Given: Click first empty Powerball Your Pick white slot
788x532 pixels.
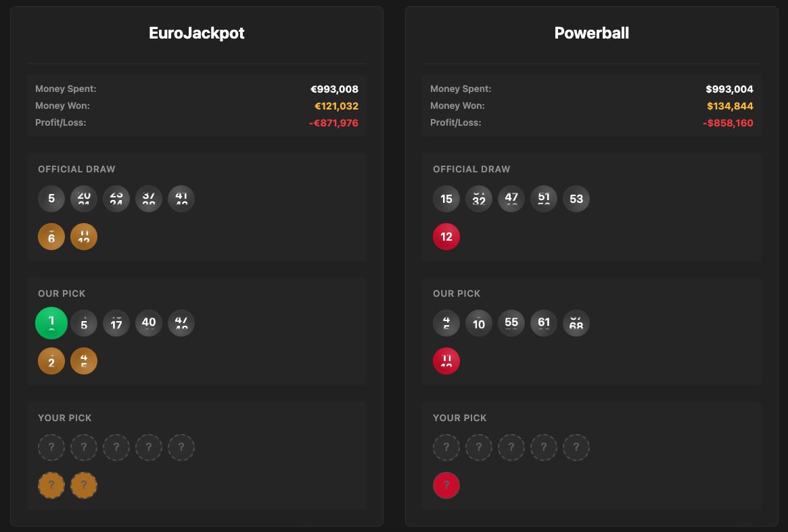Looking at the screenshot, I should point(446,448).
